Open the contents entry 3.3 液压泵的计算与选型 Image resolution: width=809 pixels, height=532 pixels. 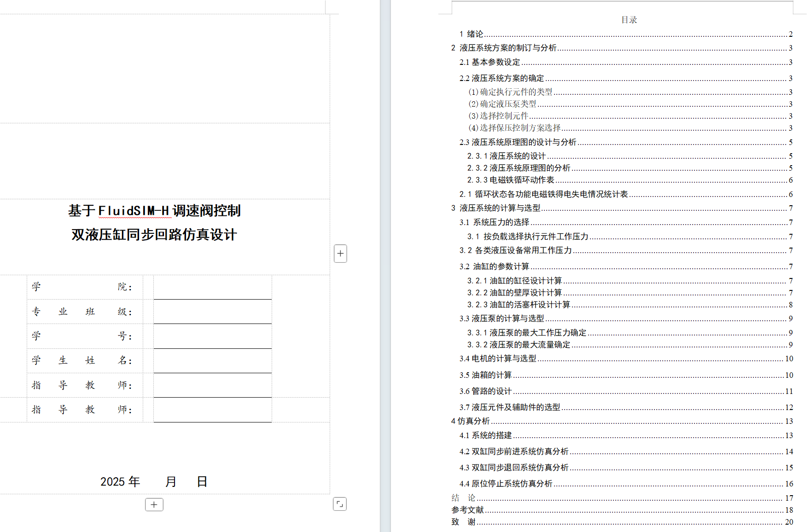(626, 318)
